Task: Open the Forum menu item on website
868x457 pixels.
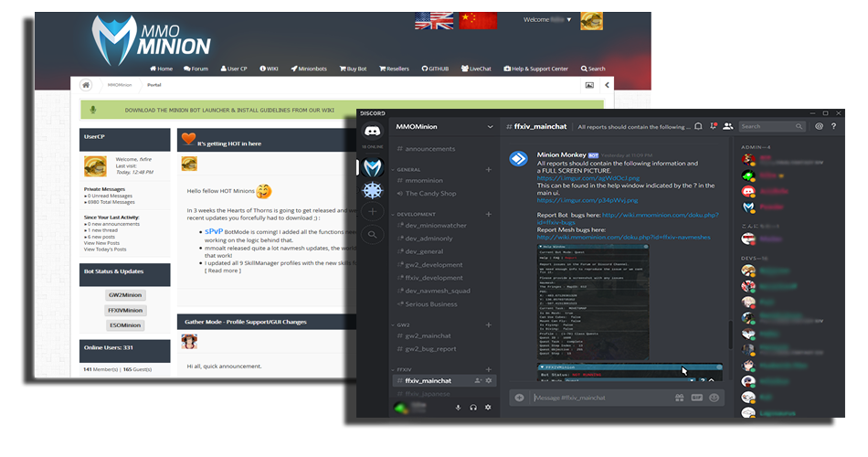Action: click(x=196, y=69)
